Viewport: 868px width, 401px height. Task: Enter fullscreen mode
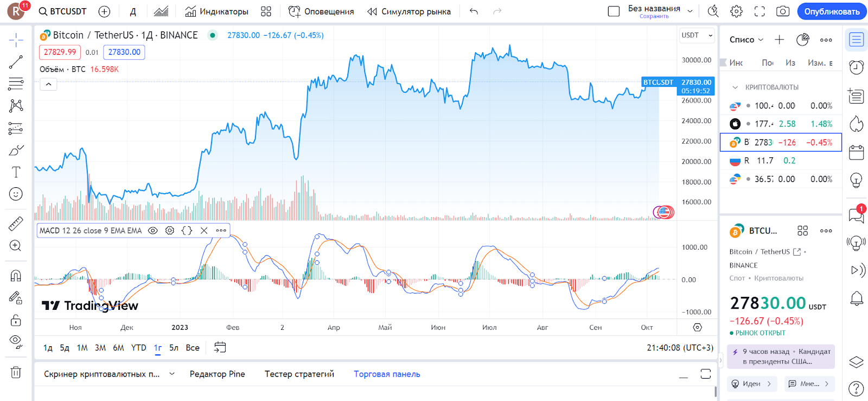[759, 11]
